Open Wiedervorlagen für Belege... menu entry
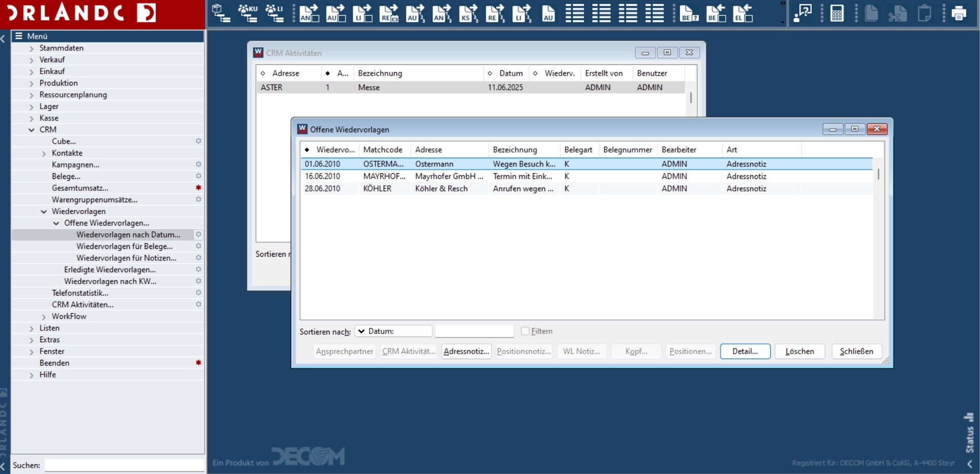The image size is (980, 474). click(125, 246)
